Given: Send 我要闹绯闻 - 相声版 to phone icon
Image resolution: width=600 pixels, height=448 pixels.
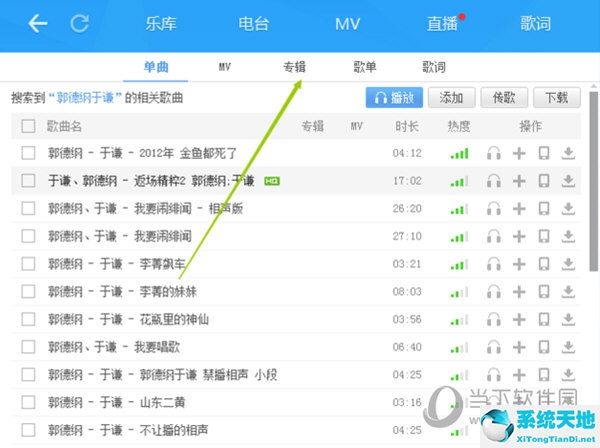Looking at the screenshot, I should [544, 209].
